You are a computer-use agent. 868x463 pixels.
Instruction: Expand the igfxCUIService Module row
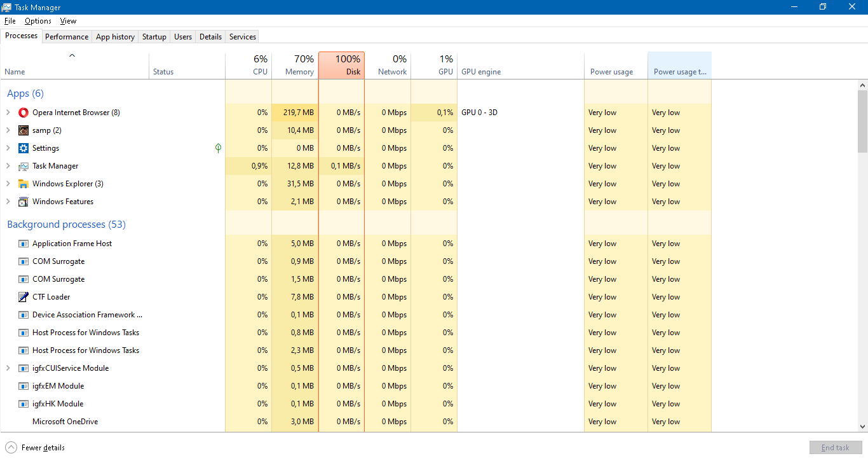(x=8, y=368)
